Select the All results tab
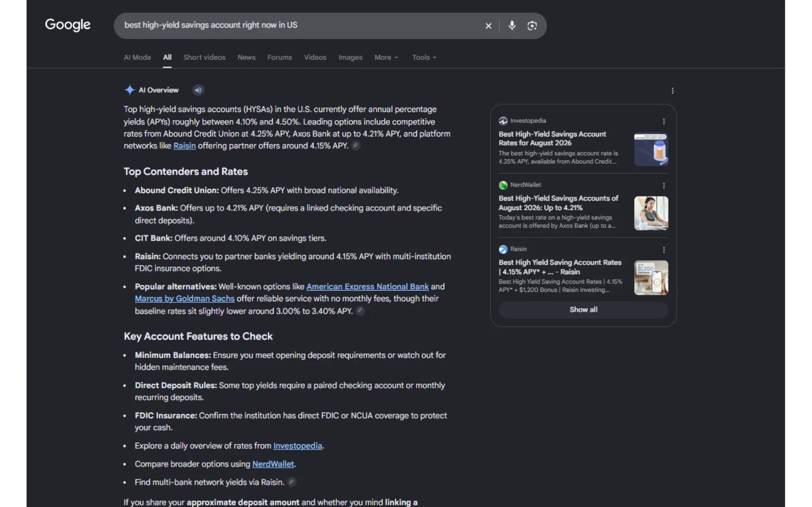This screenshot has height=507, width=812. [x=167, y=57]
